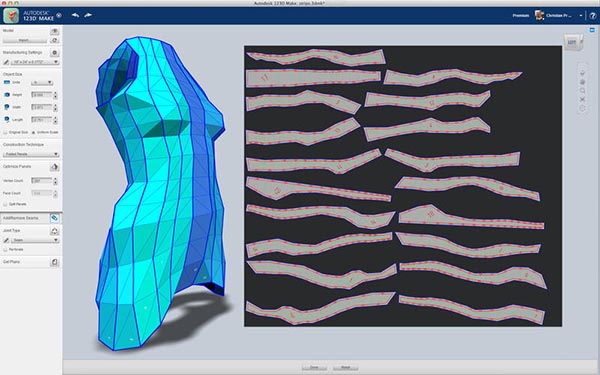Click the Height value field
Viewport: 600px width, 375px height.
click(42, 95)
